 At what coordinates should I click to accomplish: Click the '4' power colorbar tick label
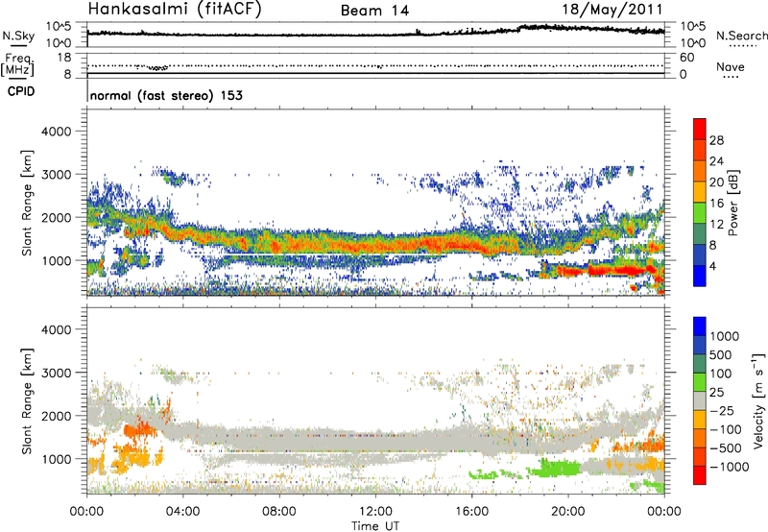coord(712,267)
